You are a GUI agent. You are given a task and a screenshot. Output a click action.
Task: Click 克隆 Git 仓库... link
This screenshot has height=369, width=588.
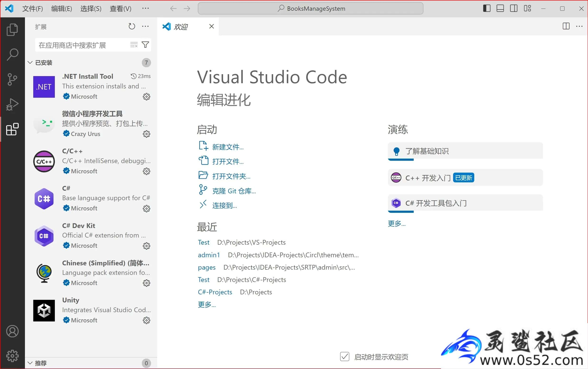click(234, 191)
